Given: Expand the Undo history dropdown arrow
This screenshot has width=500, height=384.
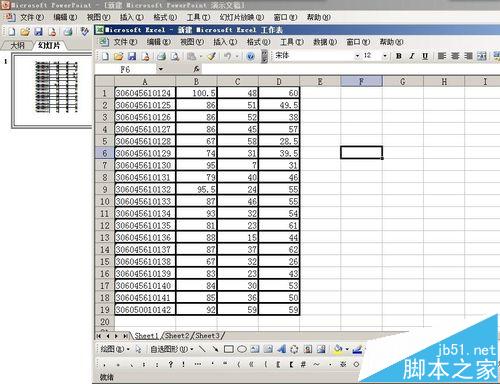Looking at the screenshot, I should (x=237, y=56).
